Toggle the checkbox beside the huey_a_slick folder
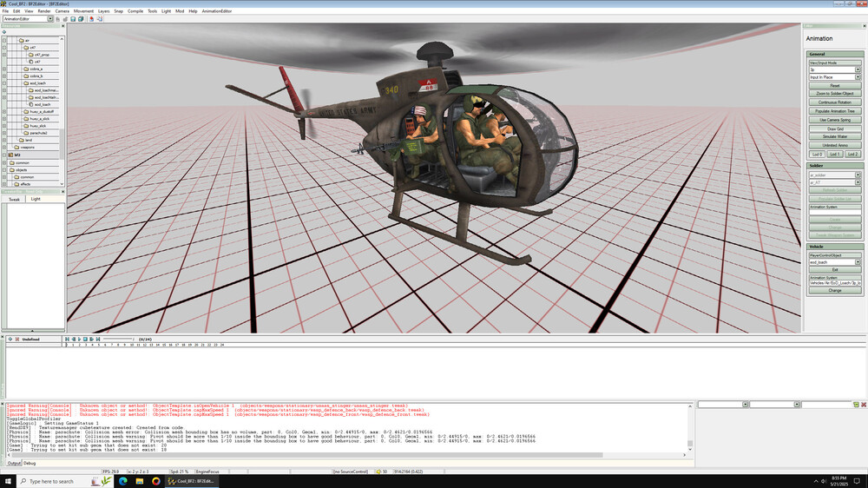 pyautogui.click(x=4, y=119)
